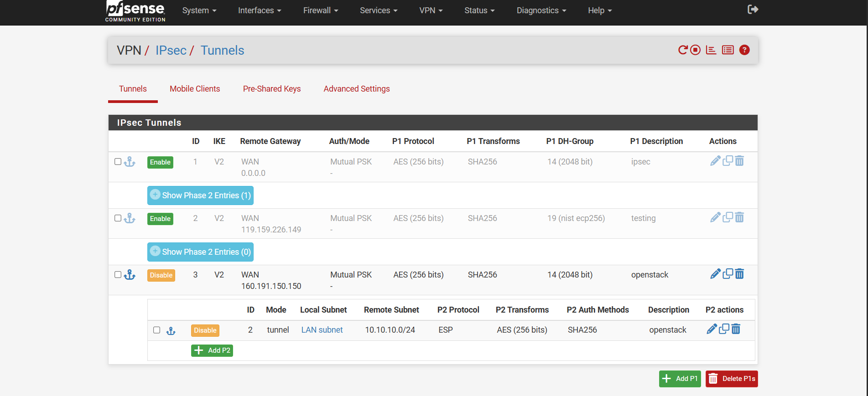Check the phase 2 openstack entry box
This screenshot has width=868, height=396.
point(156,330)
